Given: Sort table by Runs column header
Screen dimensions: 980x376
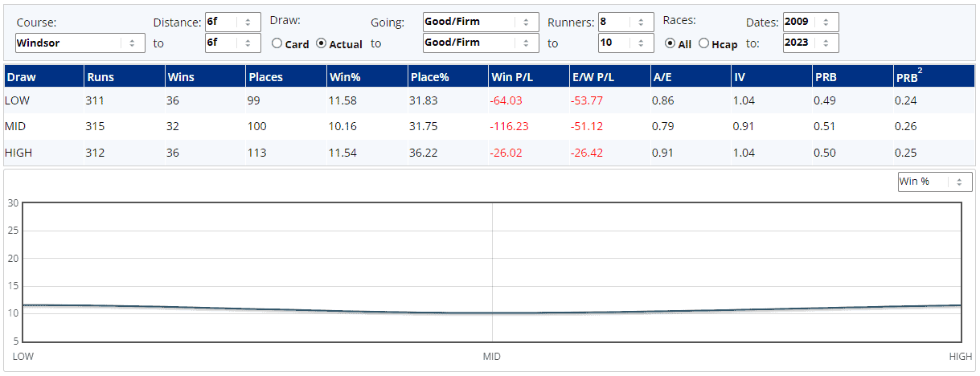Looking at the screenshot, I should point(101,78).
